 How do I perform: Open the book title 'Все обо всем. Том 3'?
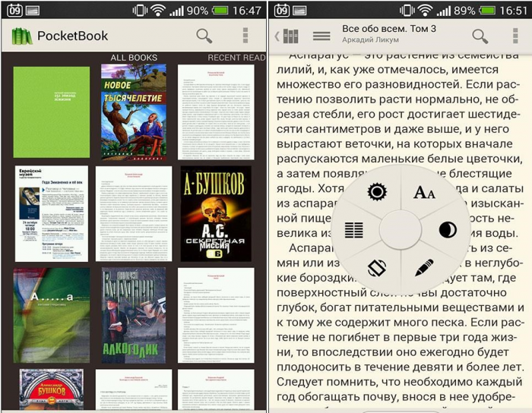pyautogui.click(x=389, y=30)
